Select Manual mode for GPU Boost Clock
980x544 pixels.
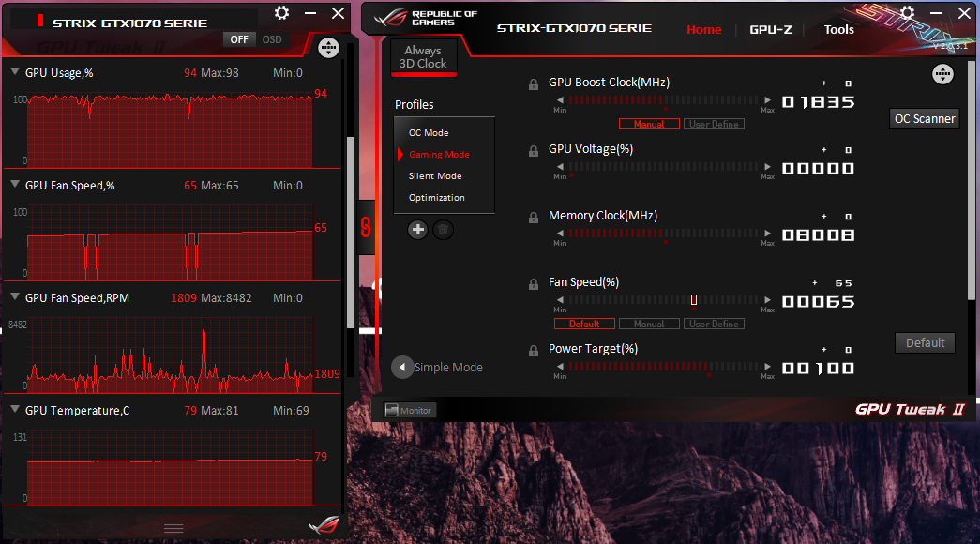(x=649, y=124)
